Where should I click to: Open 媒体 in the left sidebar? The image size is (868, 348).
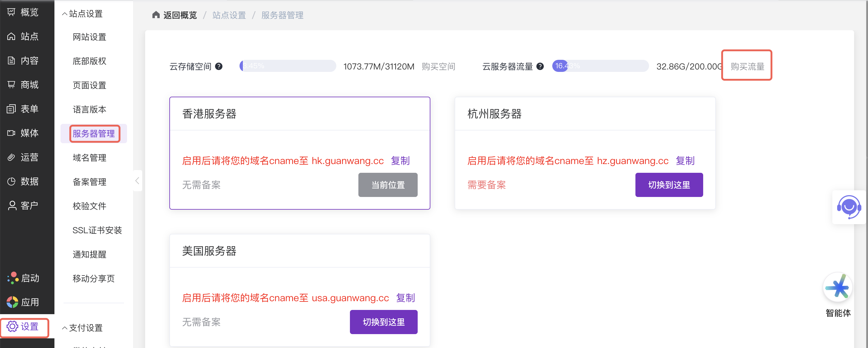tap(23, 133)
